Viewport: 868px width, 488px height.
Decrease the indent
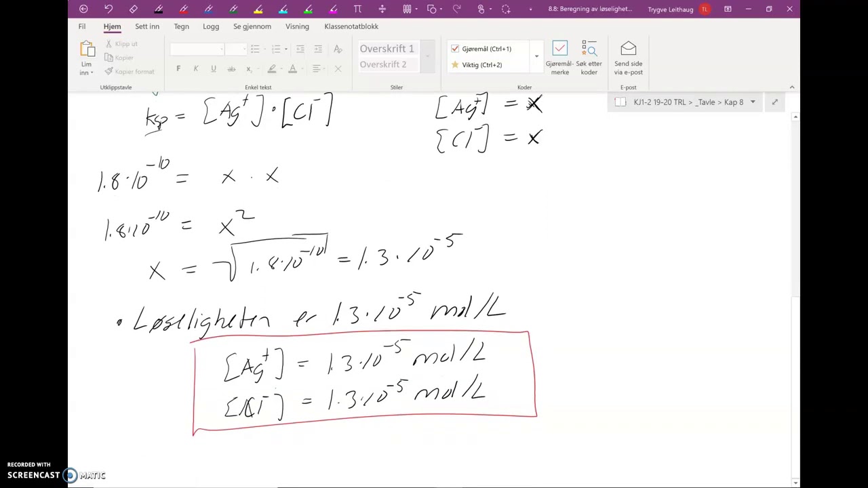[300, 49]
